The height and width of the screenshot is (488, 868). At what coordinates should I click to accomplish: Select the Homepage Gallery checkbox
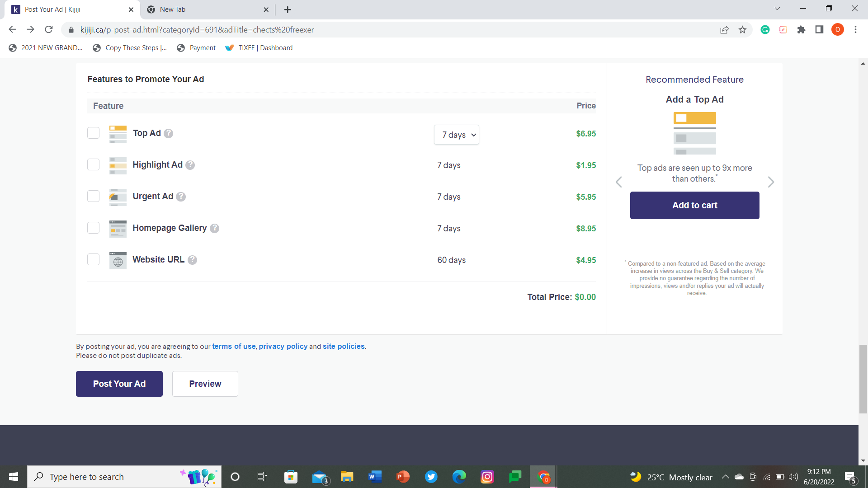point(93,228)
